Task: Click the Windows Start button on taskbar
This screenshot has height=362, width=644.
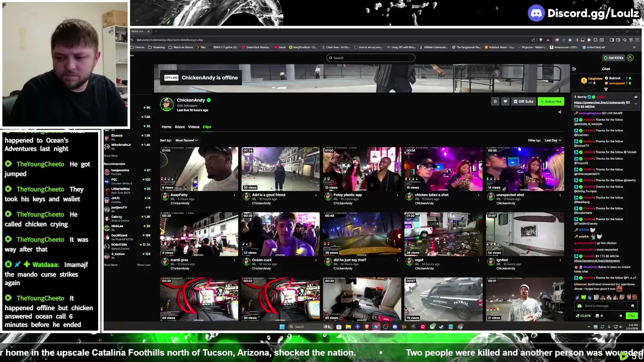Action: point(282,327)
